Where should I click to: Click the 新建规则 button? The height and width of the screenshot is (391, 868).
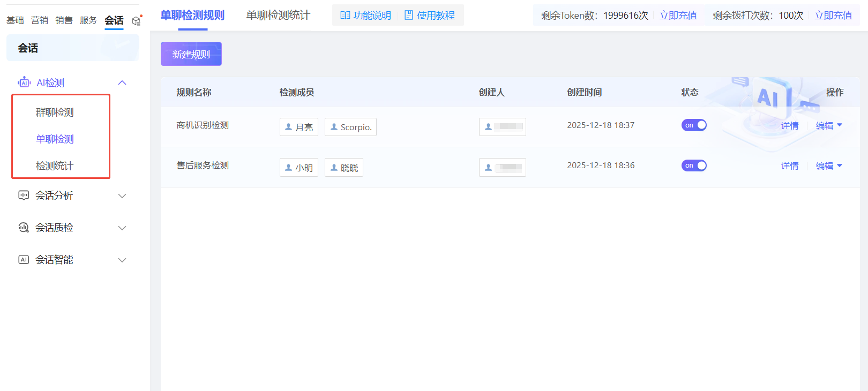coord(191,54)
